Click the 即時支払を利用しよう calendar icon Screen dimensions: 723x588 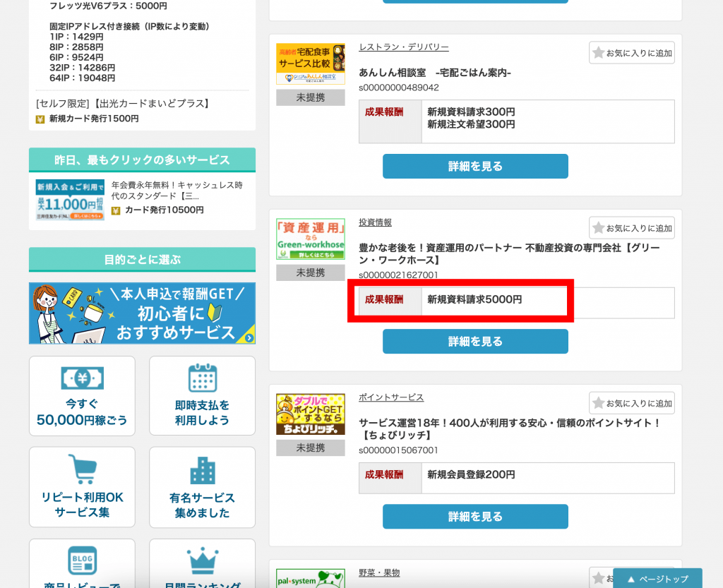tap(202, 378)
